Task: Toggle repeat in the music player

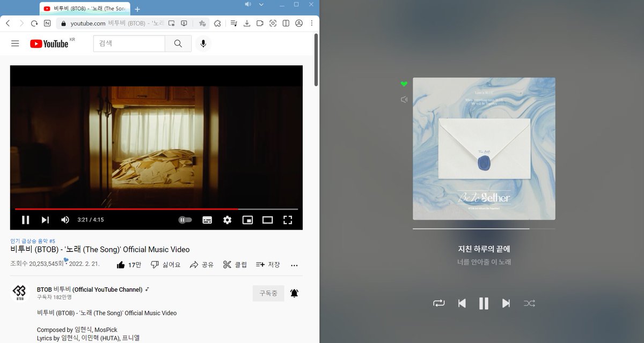Action: pyautogui.click(x=439, y=303)
